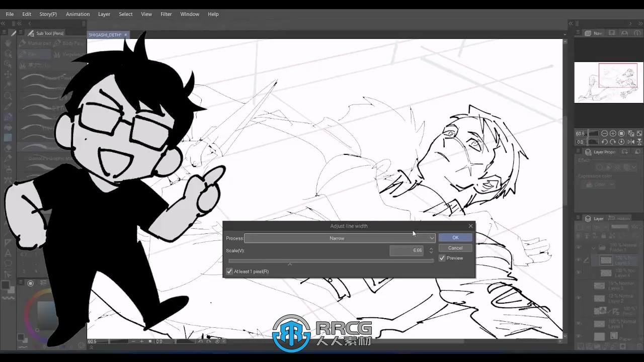
Task: Click the Navigator canvas thumbnail
Action: click(x=609, y=82)
